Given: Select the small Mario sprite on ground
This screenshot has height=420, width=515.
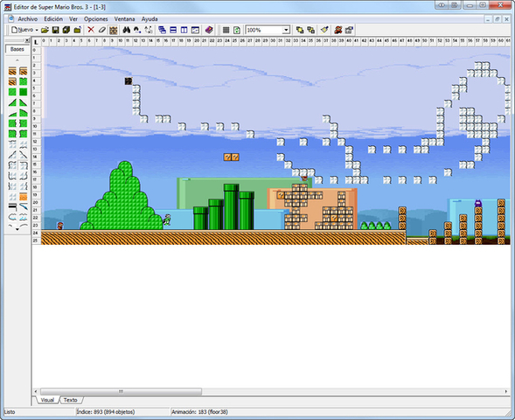Looking at the screenshot, I should click(x=59, y=226).
